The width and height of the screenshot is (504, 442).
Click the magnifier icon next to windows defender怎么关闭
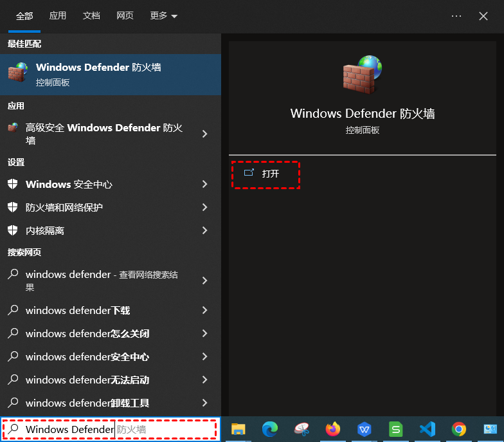click(13, 333)
